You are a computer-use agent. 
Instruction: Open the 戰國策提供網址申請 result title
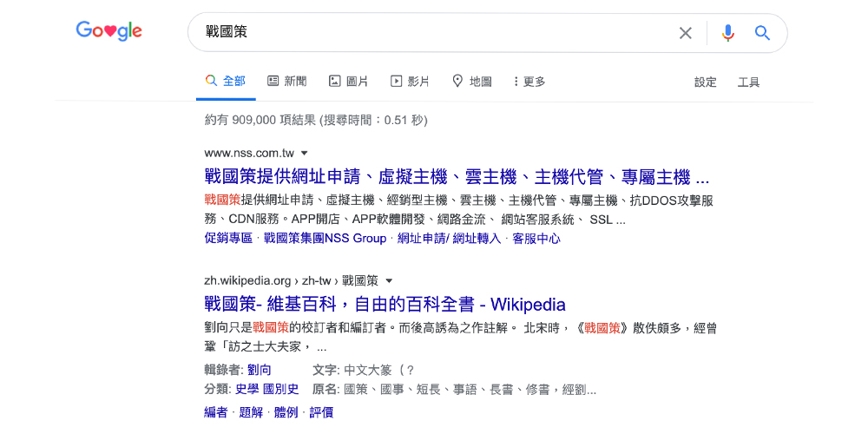point(457,178)
